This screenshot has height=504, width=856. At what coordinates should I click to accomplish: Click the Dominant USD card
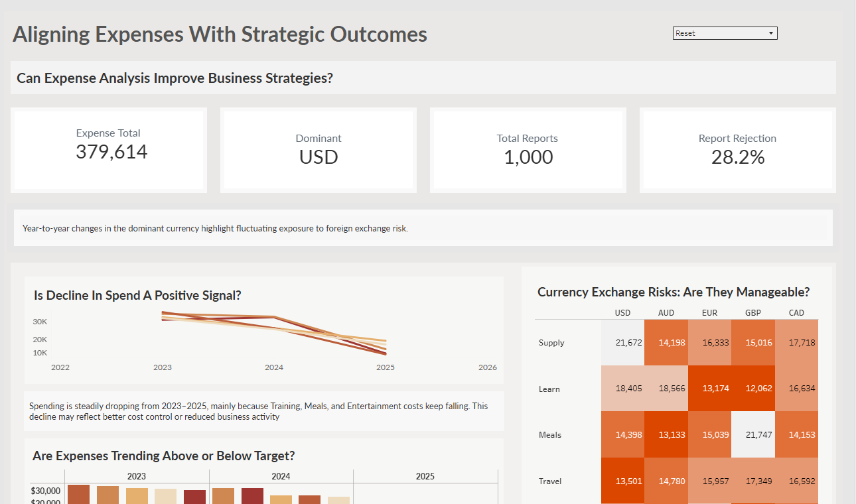pos(318,149)
